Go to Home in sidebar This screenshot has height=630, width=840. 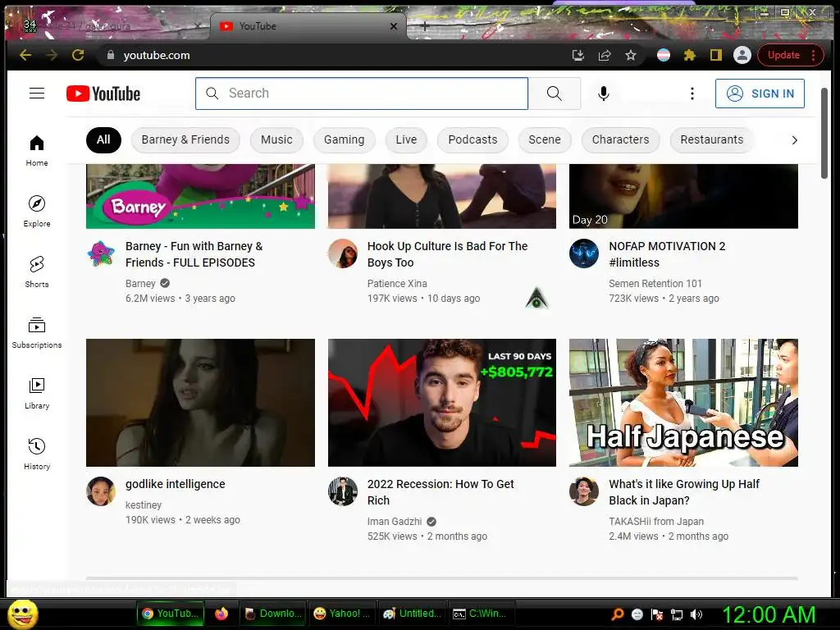(x=36, y=151)
